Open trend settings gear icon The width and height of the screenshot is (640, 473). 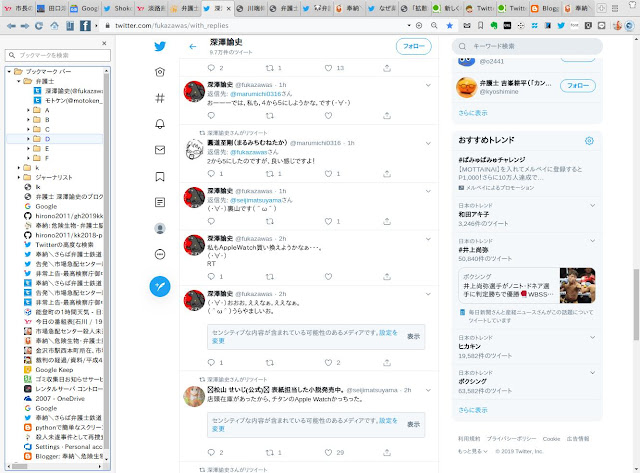point(589,141)
